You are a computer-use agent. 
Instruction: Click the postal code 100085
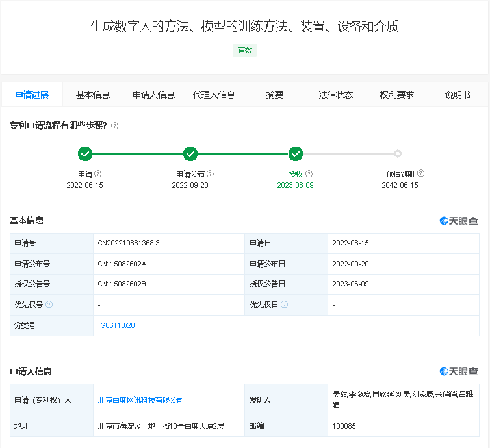coord(344,426)
